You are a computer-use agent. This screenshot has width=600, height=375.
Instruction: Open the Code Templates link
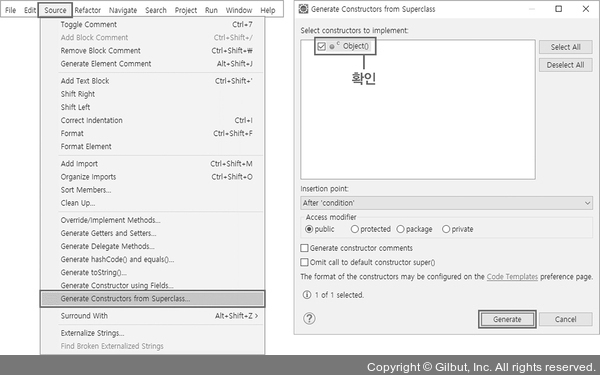[x=512, y=276]
